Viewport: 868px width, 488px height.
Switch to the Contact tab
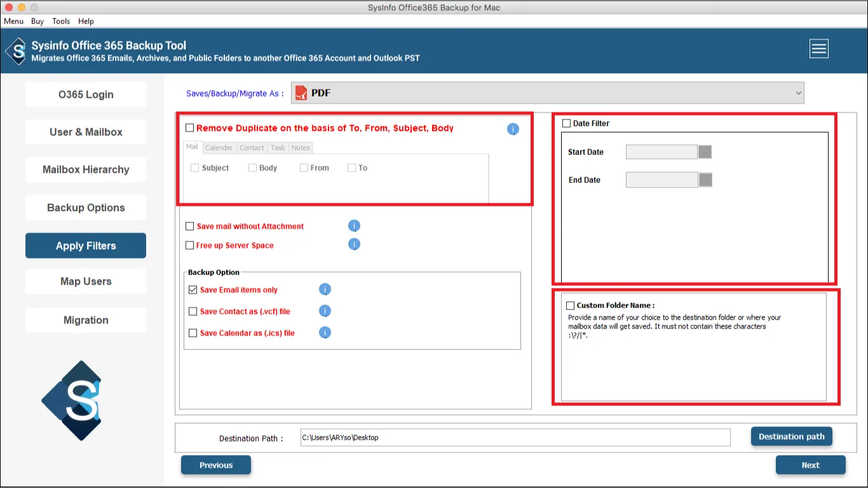[x=252, y=147]
